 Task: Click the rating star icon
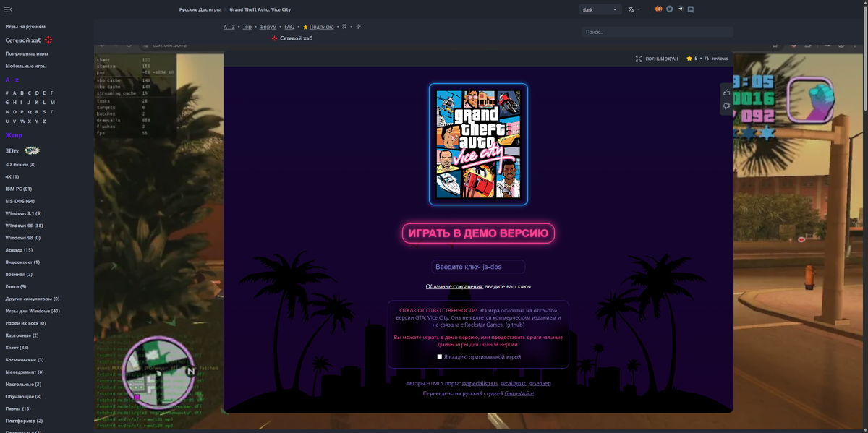click(x=689, y=59)
